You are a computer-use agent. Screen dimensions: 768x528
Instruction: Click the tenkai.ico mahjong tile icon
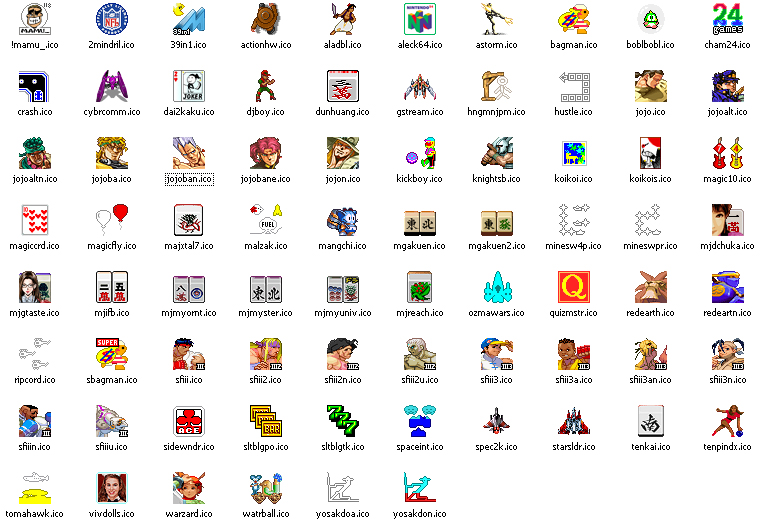pos(650,421)
